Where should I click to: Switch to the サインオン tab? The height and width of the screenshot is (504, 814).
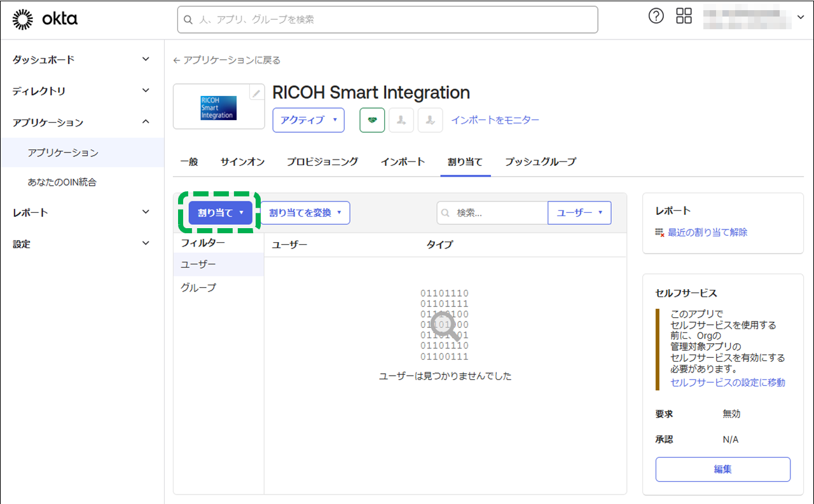point(242,161)
